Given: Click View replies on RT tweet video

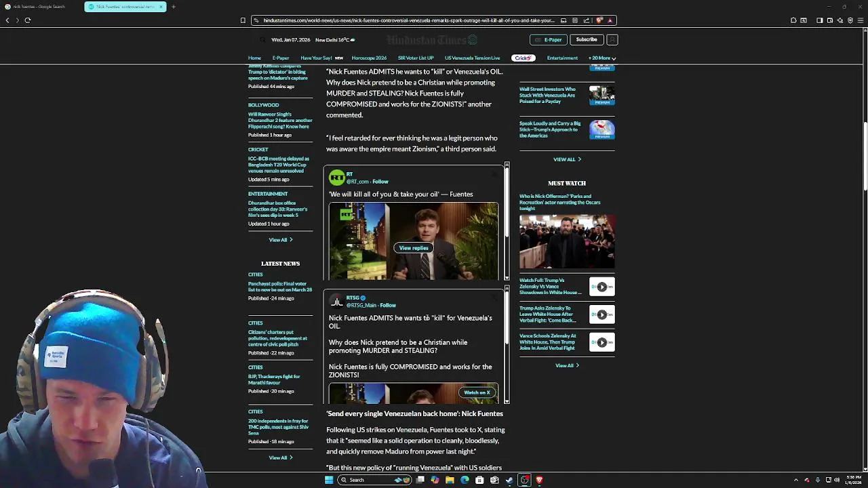Looking at the screenshot, I should [414, 248].
